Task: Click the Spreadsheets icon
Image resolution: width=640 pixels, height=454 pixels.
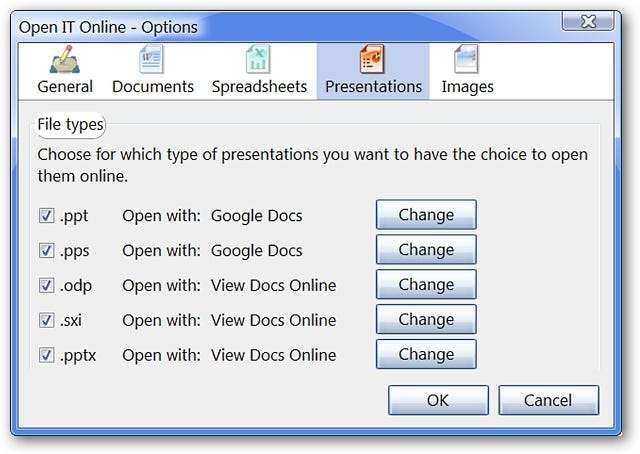Action: [x=258, y=61]
